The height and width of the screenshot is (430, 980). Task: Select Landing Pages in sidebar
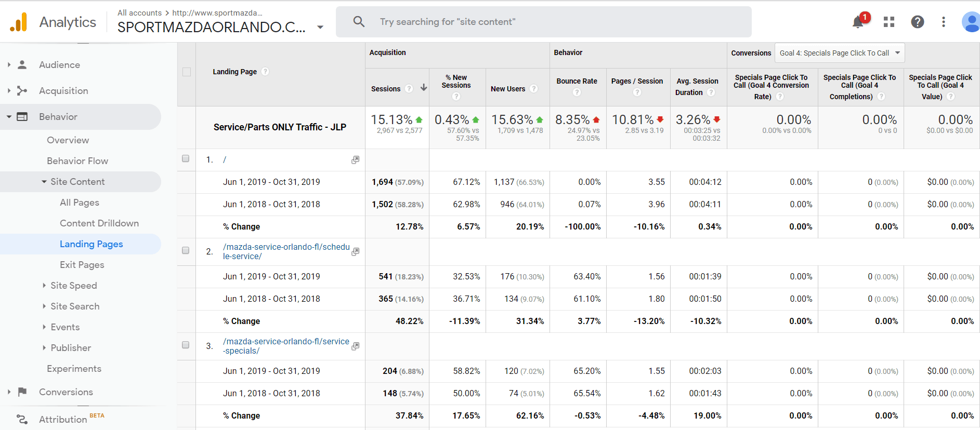point(92,244)
